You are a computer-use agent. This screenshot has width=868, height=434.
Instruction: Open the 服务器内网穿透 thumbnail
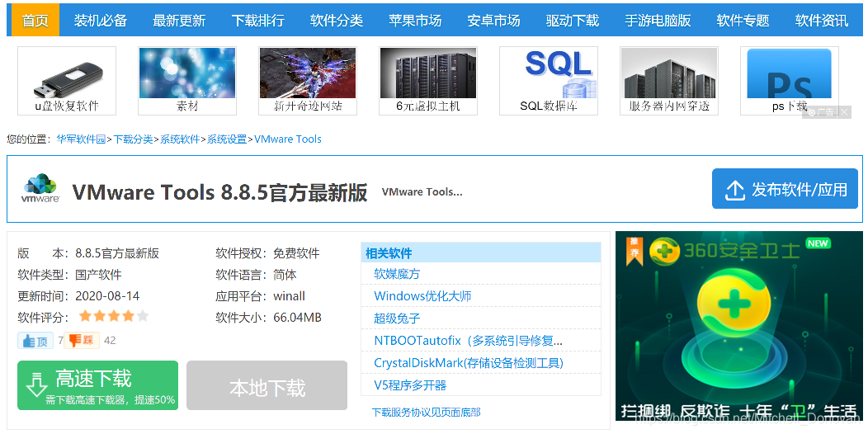coord(669,81)
